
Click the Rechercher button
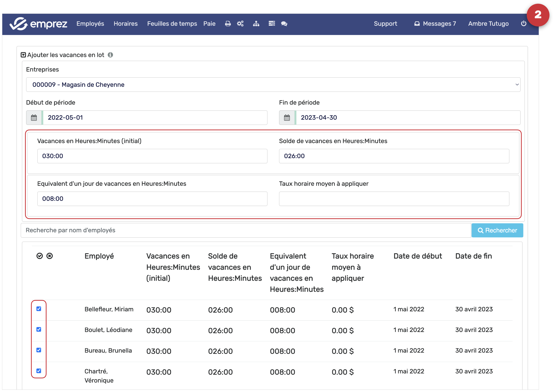pyautogui.click(x=497, y=230)
